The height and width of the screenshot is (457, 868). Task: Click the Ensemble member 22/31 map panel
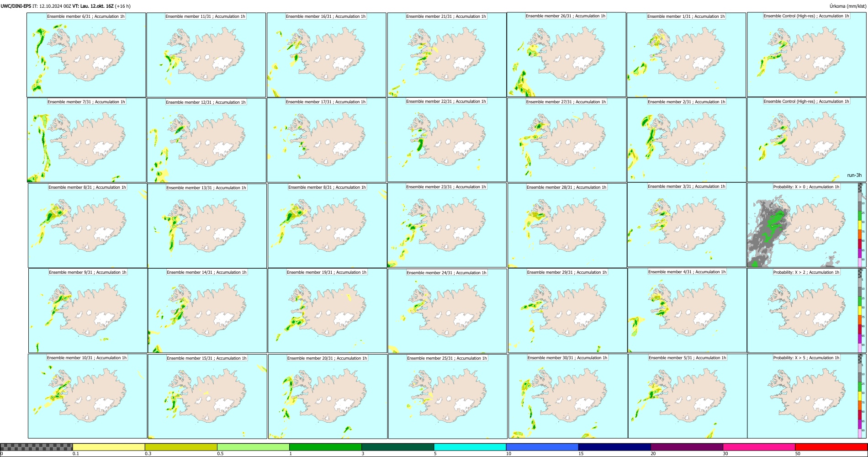pos(447,140)
